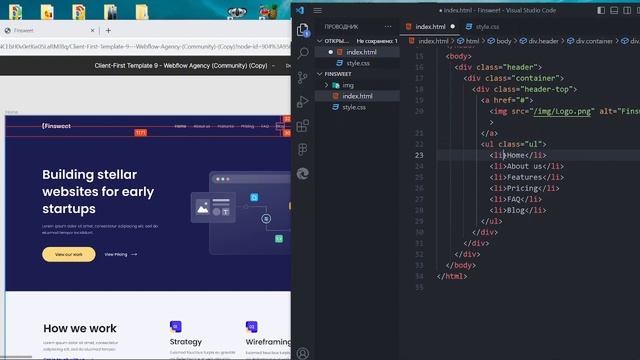Click the <li>About us</li> code line
Viewport: 640px width, 360px height.
pyautogui.click(x=527, y=166)
